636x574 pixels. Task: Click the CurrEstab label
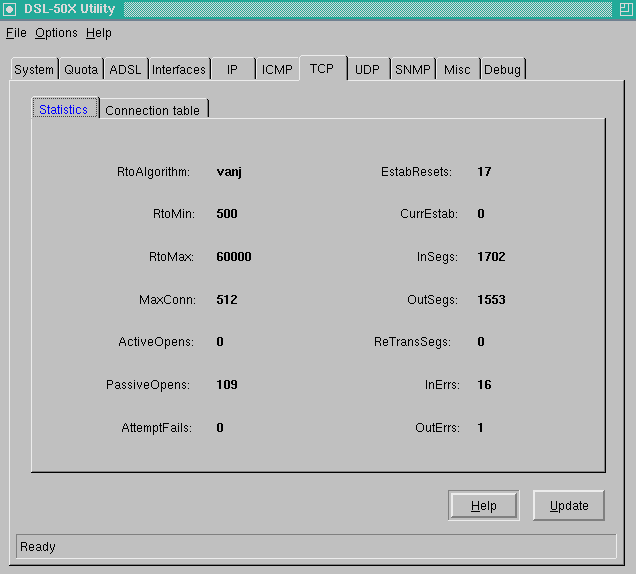click(x=429, y=214)
